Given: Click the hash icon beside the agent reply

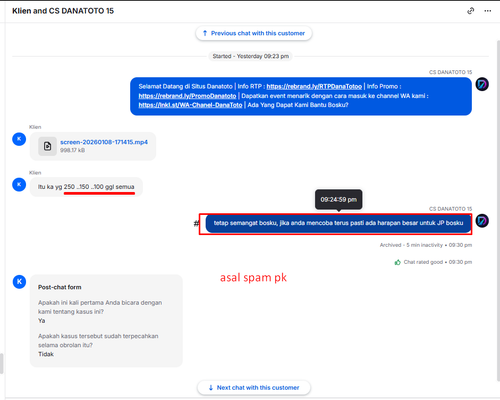Looking at the screenshot, I should click(196, 223).
